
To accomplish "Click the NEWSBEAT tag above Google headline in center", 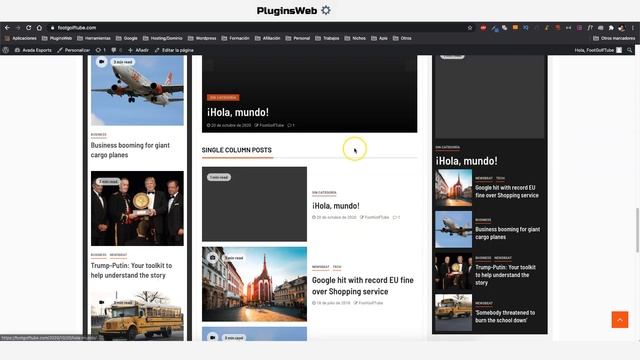I will 320,267.
